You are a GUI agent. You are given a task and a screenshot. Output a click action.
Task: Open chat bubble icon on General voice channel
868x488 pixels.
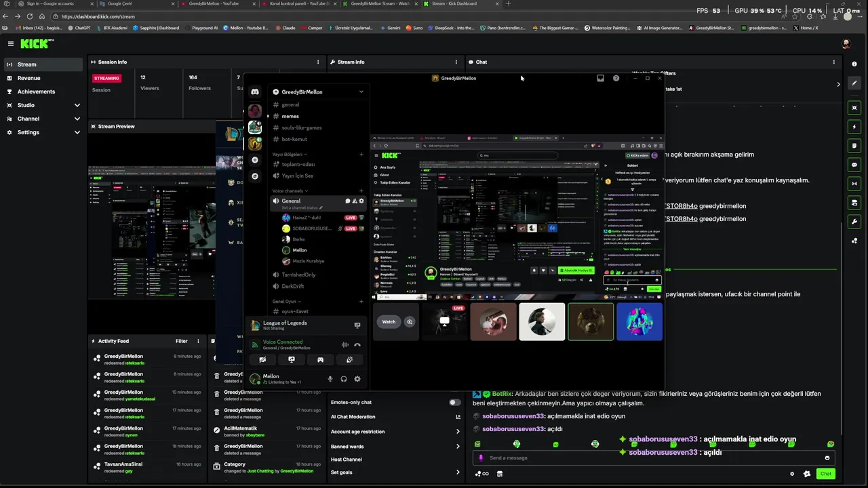[x=347, y=201]
